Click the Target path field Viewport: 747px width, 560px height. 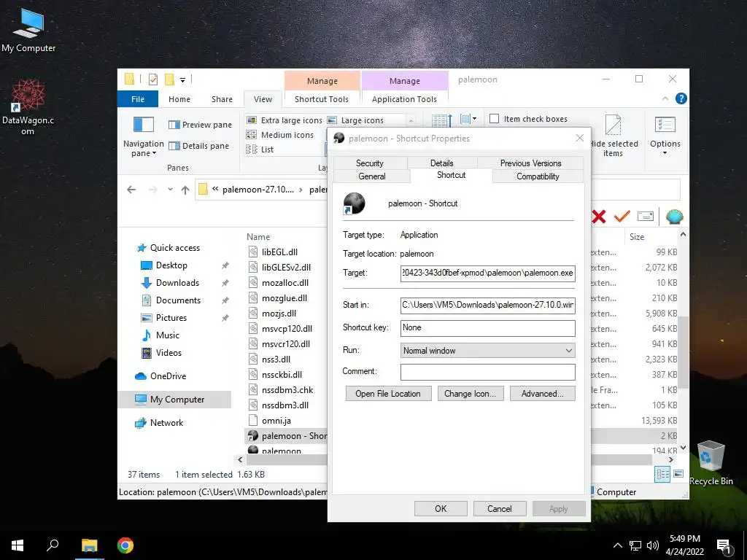click(488, 273)
